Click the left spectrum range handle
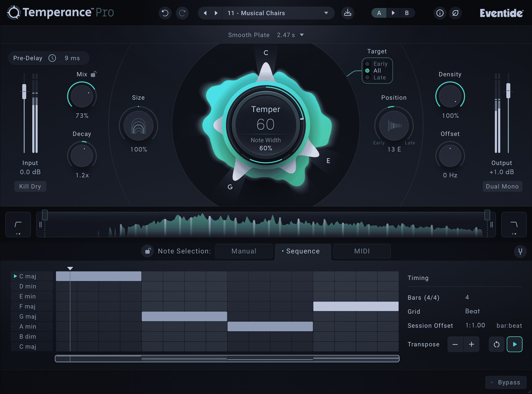This screenshot has height=394, width=532. [x=45, y=215]
